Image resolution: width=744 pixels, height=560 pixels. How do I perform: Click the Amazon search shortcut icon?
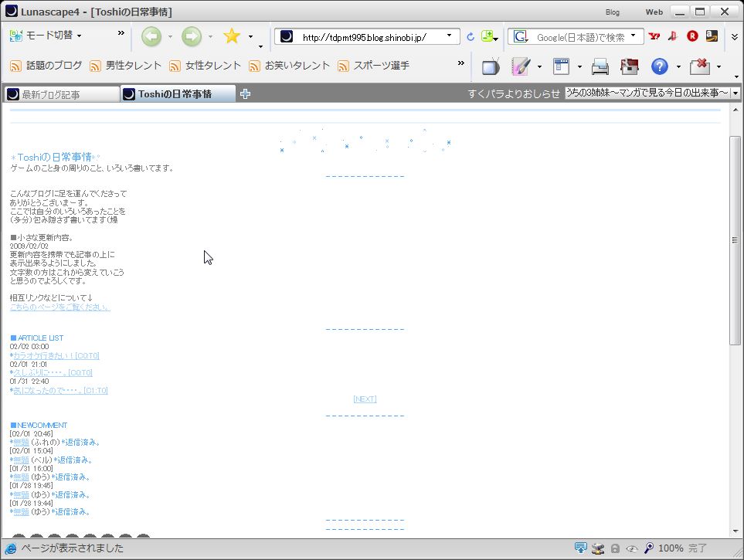(x=712, y=36)
